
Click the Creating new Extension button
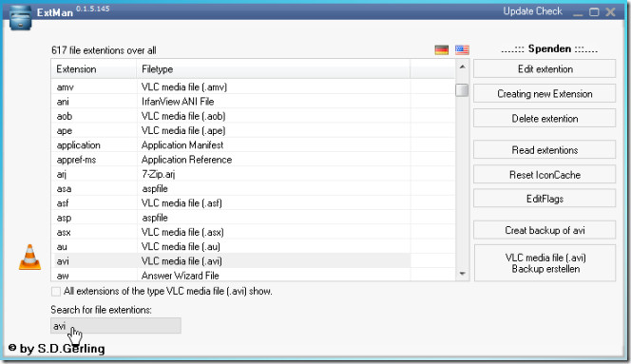click(x=545, y=94)
